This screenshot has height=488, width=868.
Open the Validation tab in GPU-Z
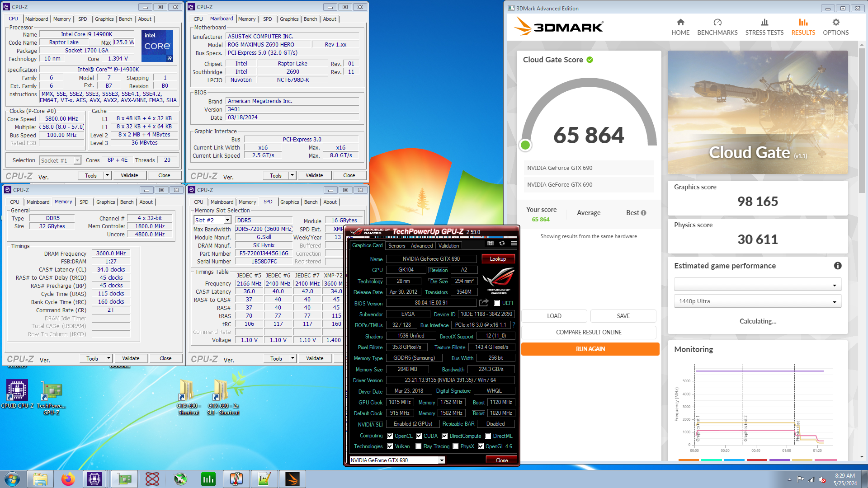[448, 246]
